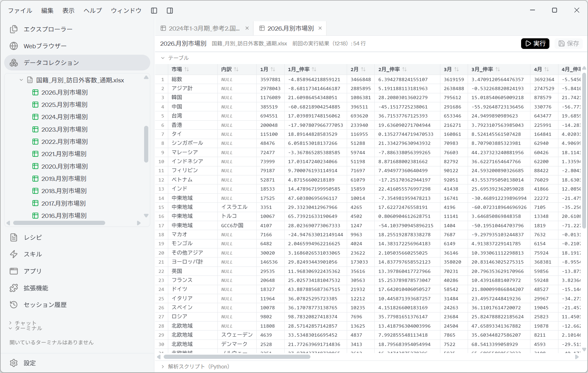Expand the 解析スクリプト (Python) section
The width and height of the screenshot is (588, 373).
tap(163, 367)
